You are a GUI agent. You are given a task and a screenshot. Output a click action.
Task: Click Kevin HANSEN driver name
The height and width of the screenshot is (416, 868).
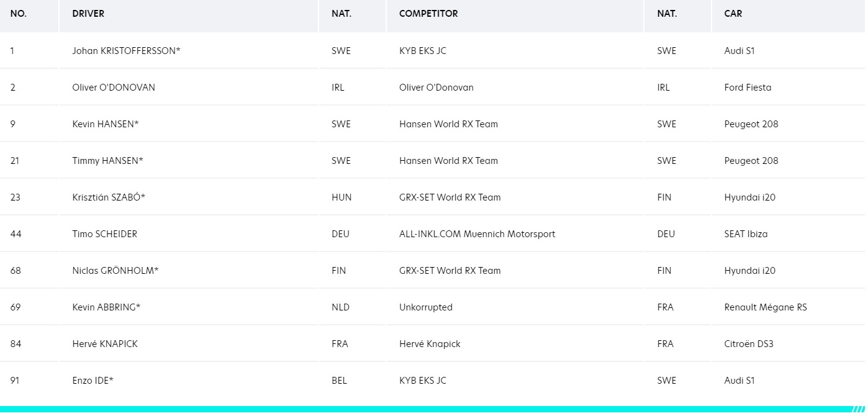[x=106, y=124]
